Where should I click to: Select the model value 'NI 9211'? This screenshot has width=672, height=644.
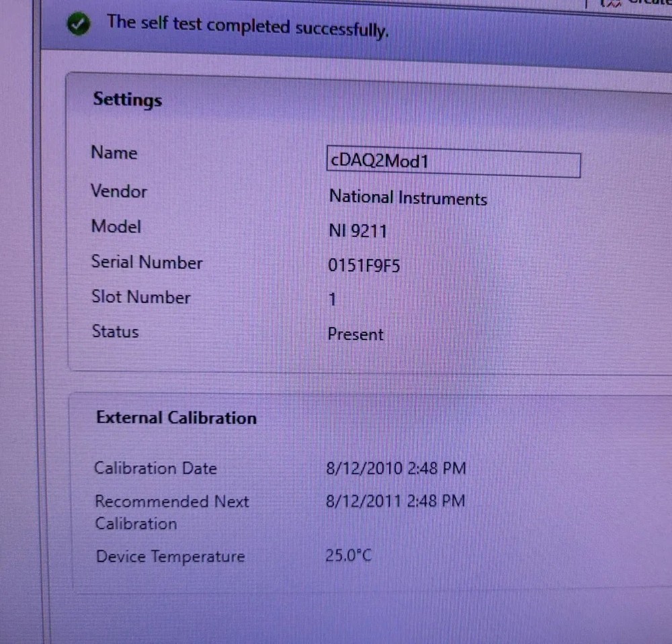(x=358, y=231)
